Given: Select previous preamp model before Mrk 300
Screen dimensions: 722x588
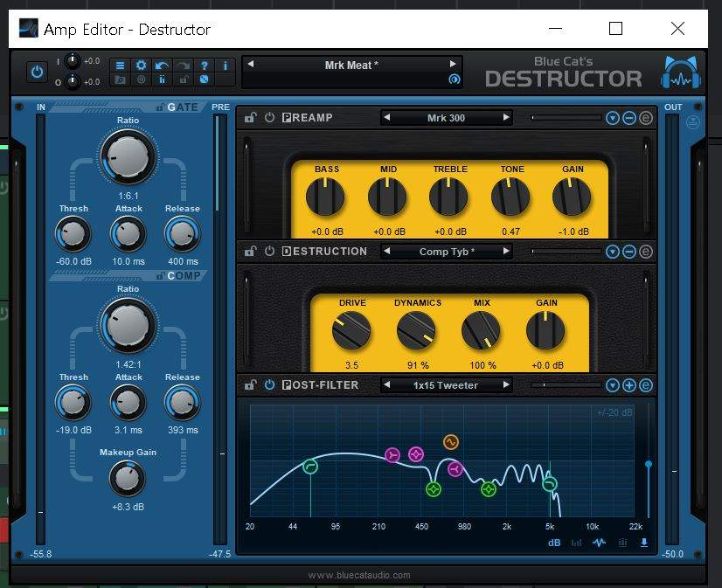Looking at the screenshot, I should click(x=386, y=117).
